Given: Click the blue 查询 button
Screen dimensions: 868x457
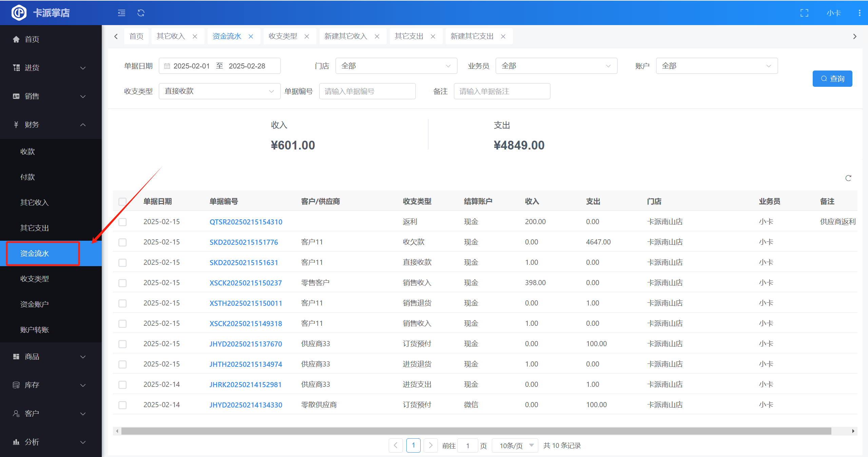Looking at the screenshot, I should (x=832, y=79).
